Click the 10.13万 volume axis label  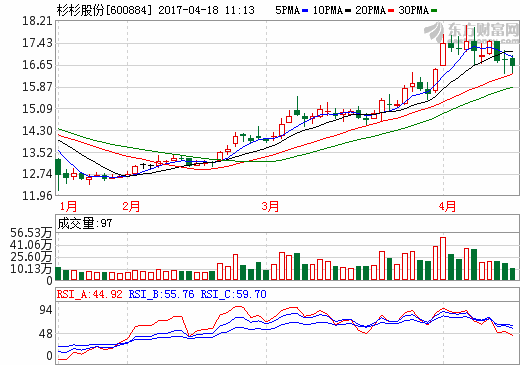[31, 269]
